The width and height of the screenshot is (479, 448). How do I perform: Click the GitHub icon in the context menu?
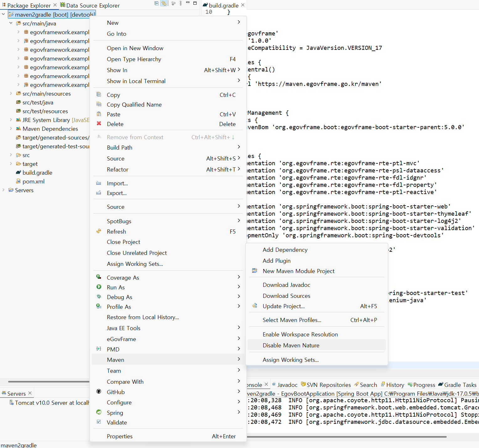coord(99,392)
